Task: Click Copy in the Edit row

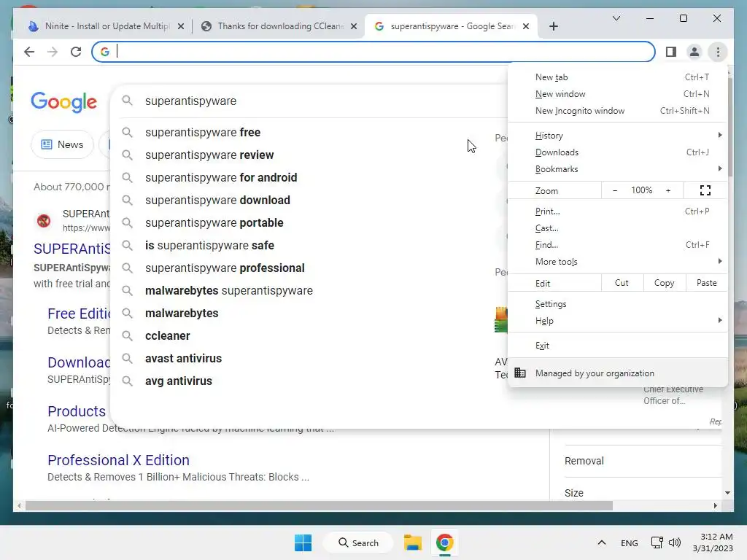Action: 664,283
